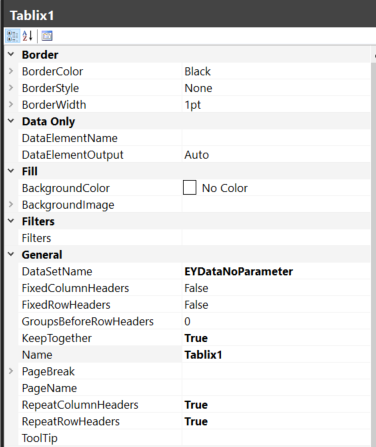Select the FixedColumnHeaders property label

click(75, 288)
